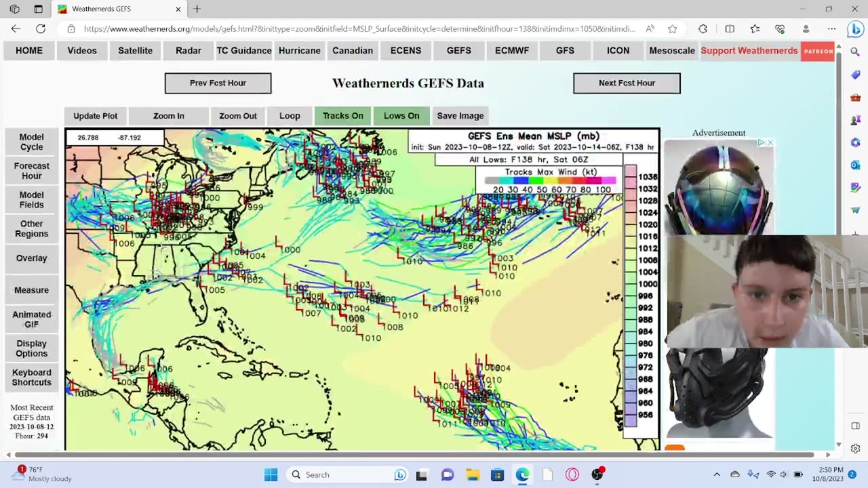Open sidebar games chess icon
The image size is (868, 488).
pos(855,120)
